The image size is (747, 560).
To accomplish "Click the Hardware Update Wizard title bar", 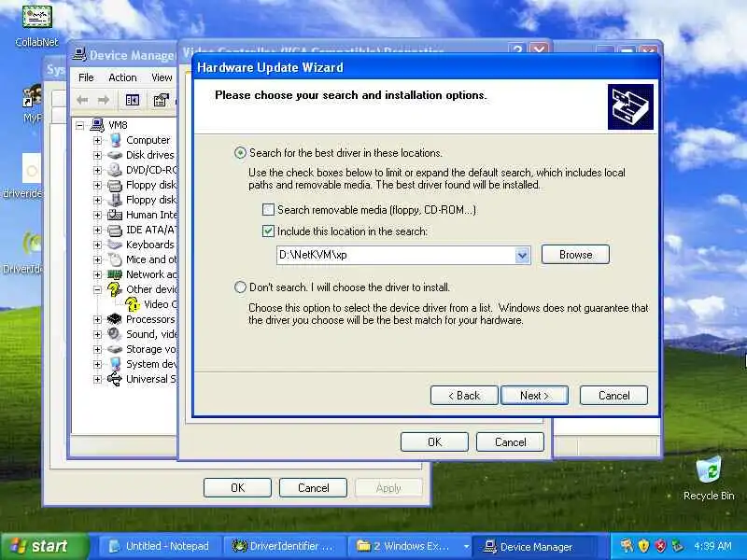I will pos(427,67).
